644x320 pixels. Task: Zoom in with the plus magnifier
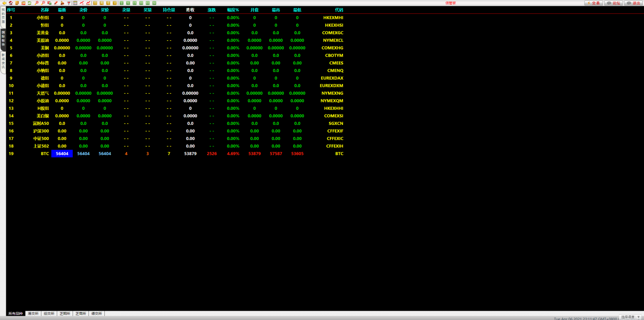coord(37,3)
